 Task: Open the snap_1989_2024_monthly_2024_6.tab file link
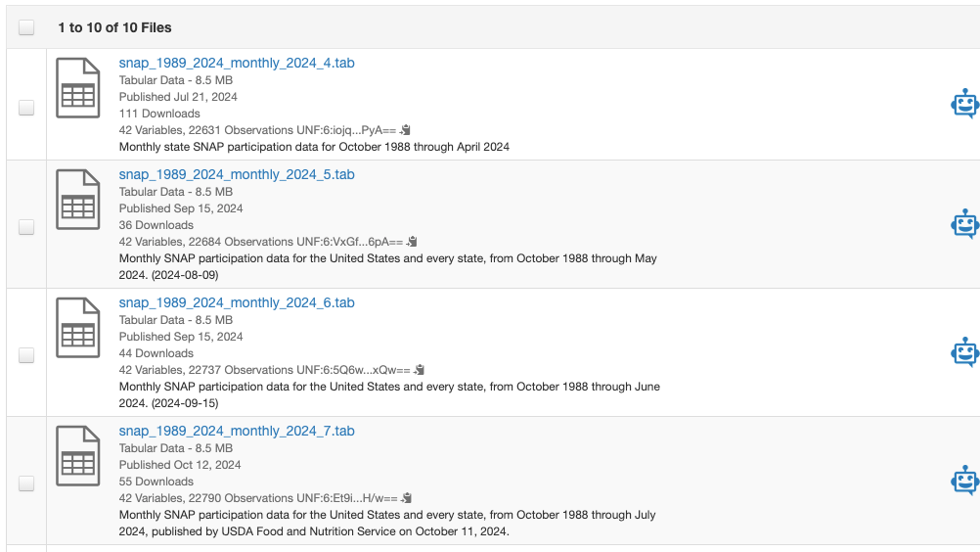point(237,302)
